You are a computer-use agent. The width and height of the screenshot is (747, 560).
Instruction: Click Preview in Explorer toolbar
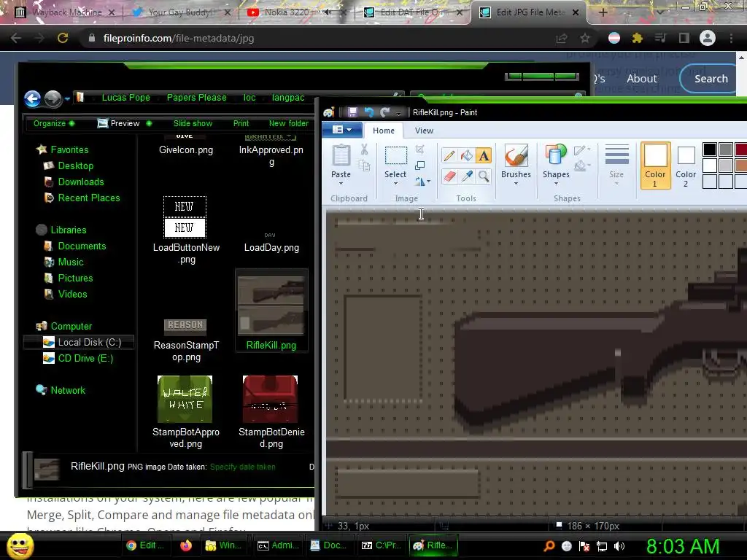(x=124, y=123)
